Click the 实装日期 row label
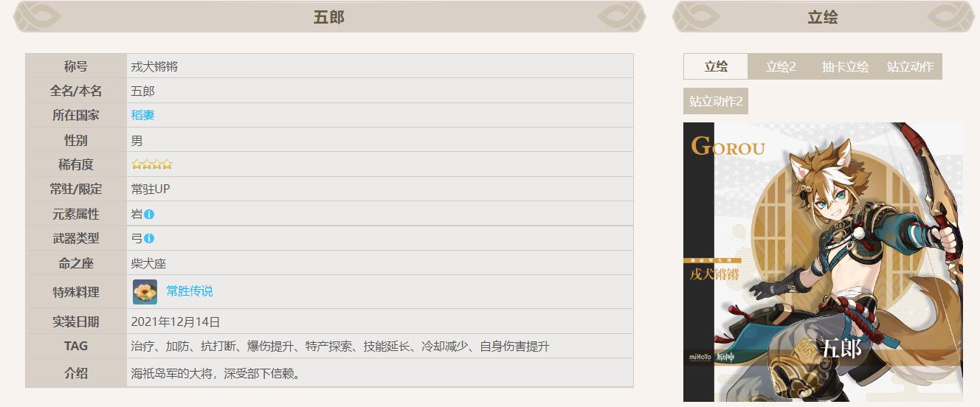Image resolution: width=980 pixels, height=407 pixels. tap(76, 321)
